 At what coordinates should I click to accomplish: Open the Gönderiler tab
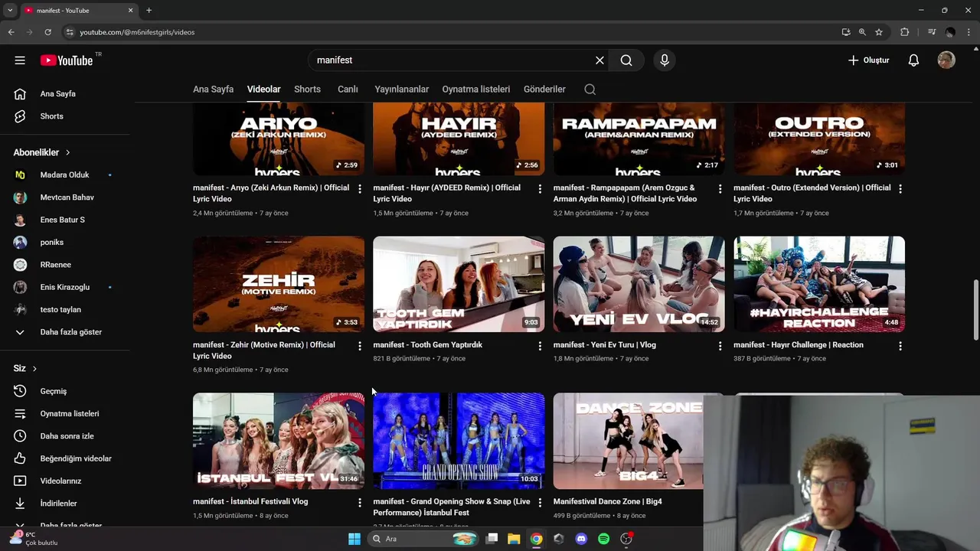click(544, 90)
